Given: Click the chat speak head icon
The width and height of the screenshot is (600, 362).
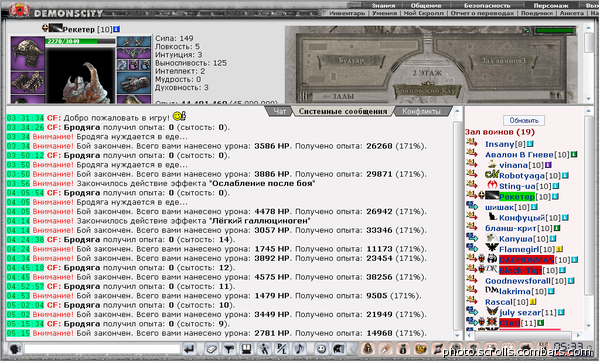Looking at the screenshot, I should pos(15,349).
